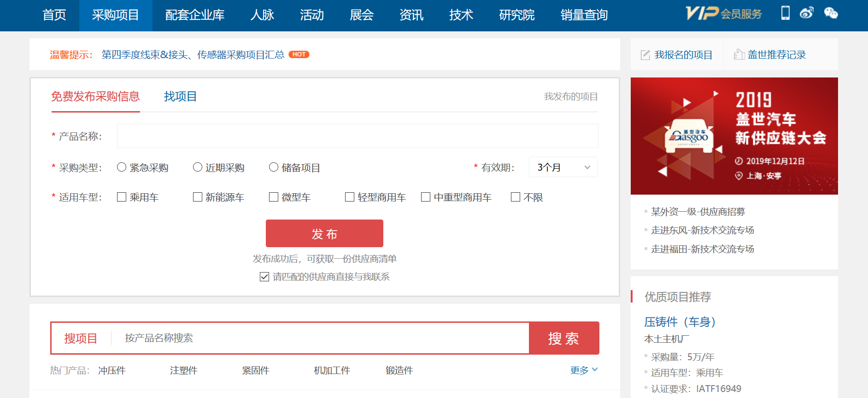This screenshot has height=398, width=868.
Task: Open 人脉 in the navigation bar
Action: tap(262, 15)
